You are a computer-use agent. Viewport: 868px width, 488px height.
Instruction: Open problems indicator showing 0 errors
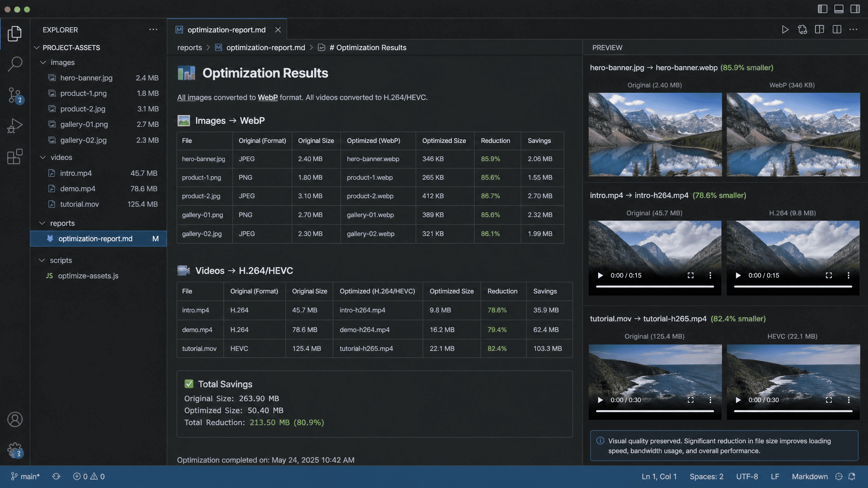[89, 476]
